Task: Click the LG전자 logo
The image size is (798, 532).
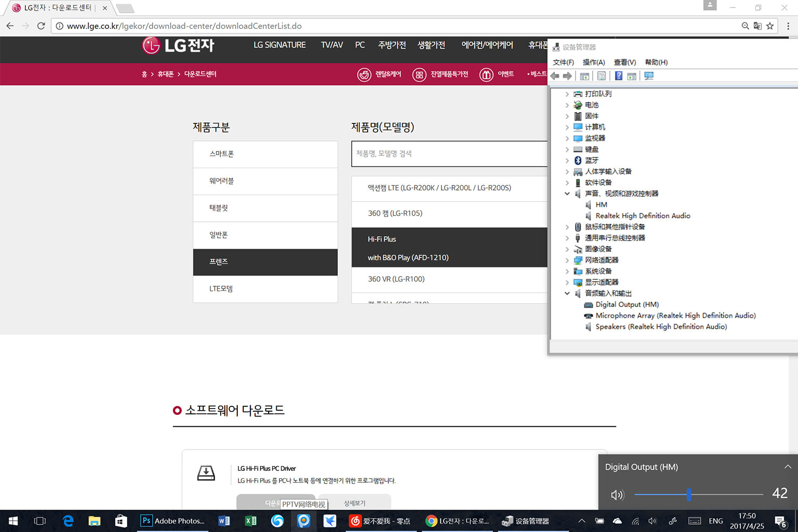Action: tap(178, 45)
